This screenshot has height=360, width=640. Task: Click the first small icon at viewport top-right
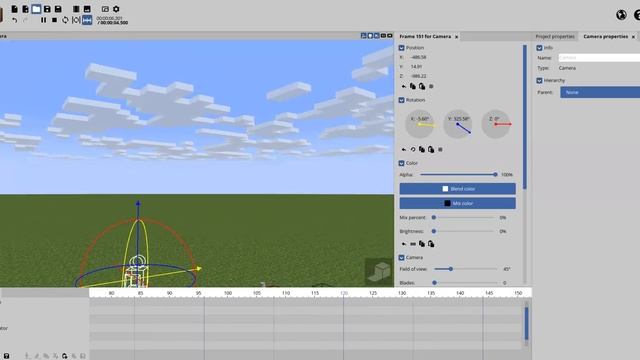(363, 36)
